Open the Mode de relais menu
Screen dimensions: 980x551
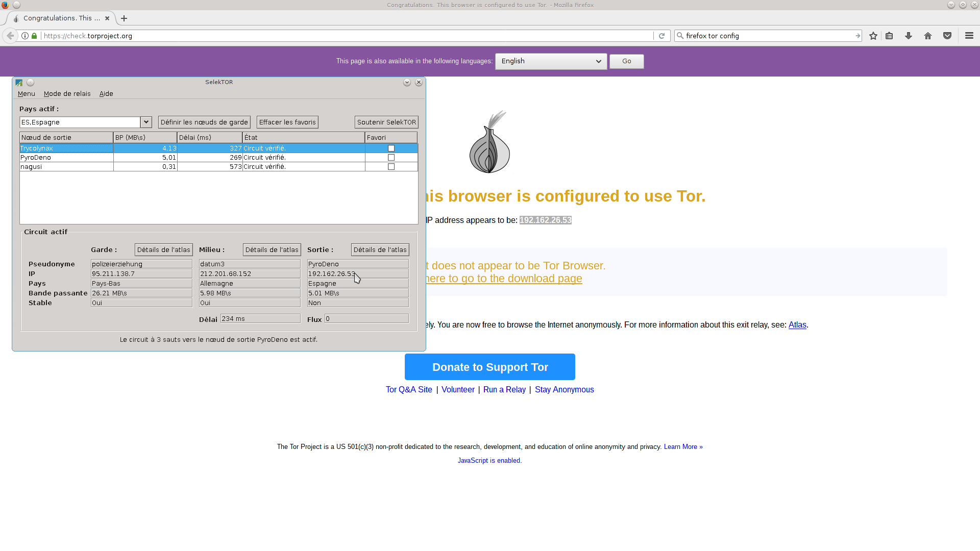67,94
